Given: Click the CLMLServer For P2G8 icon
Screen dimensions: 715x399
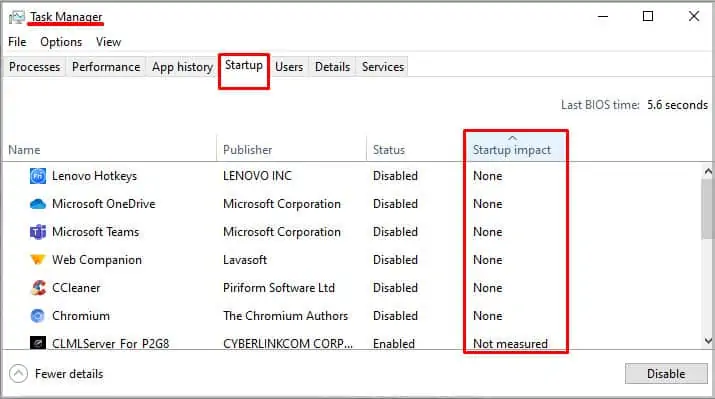Looking at the screenshot, I should pos(38,343).
